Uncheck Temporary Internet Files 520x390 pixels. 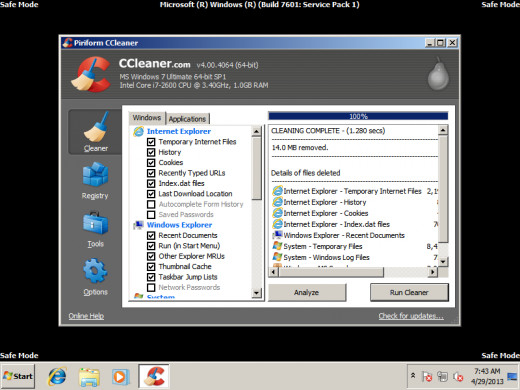(x=151, y=142)
